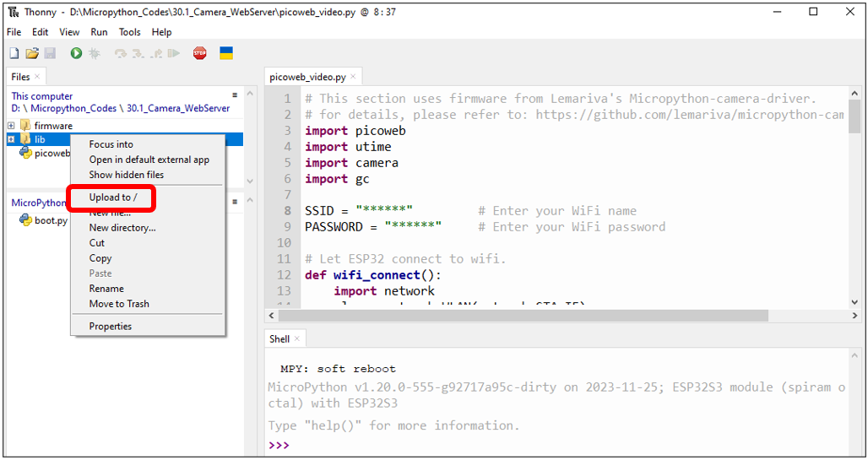Viewport: 868px width, 460px height.
Task: Open the Tools menu
Action: [x=129, y=32]
